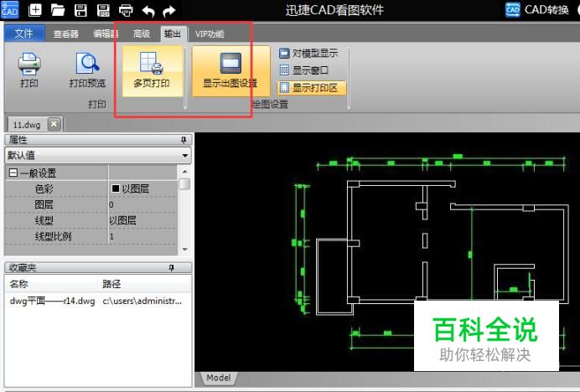The width and height of the screenshot is (580, 392).
Task: Click the Save As icon in title bar
Action: (x=103, y=10)
